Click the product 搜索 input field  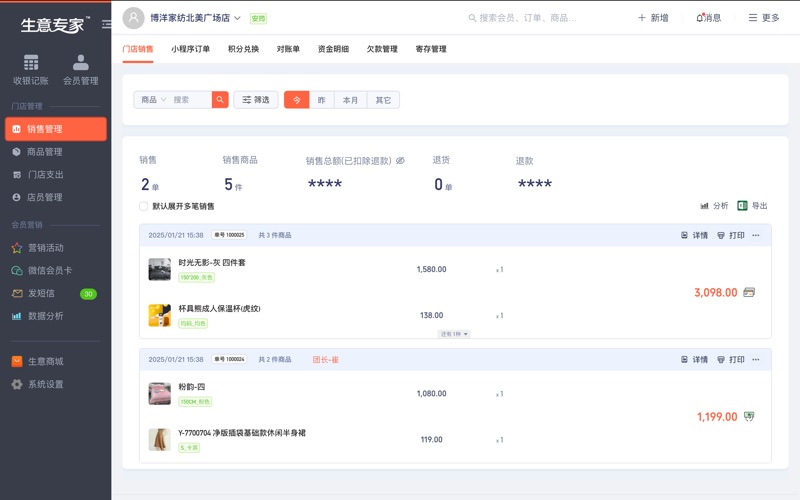coord(190,100)
